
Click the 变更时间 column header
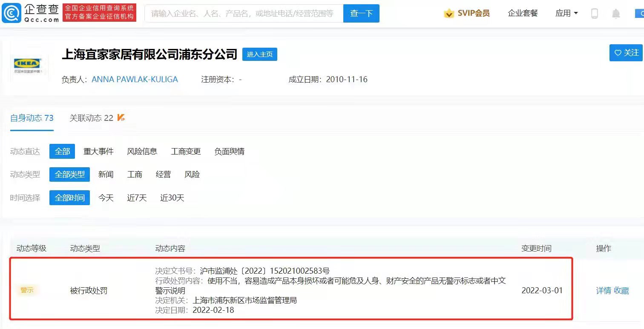[x=536, y=248]
